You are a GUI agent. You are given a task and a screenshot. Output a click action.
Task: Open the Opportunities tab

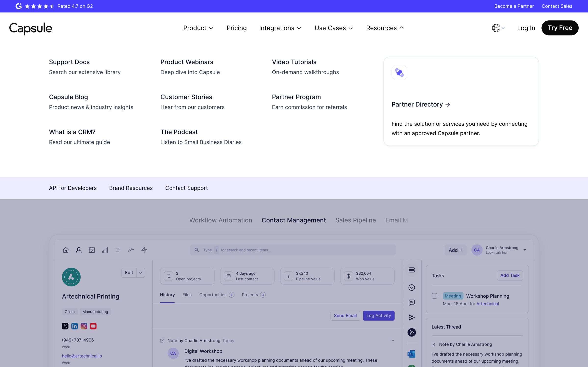click(217, 295)
